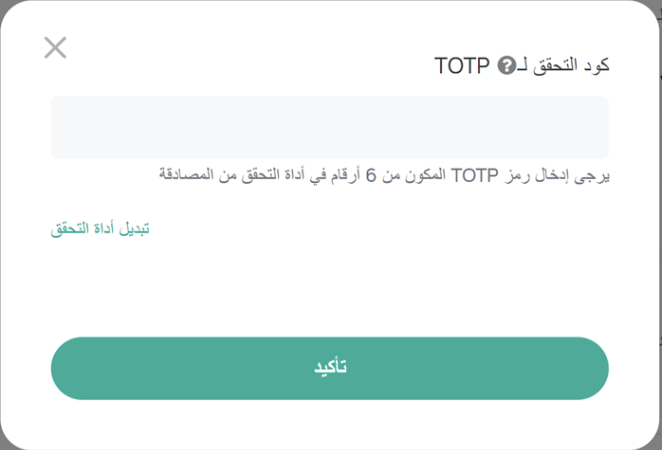This screenshot has width=662, height=450.
Task: Click the تبديل أداة التحقق link
Action: pos(100,228)
